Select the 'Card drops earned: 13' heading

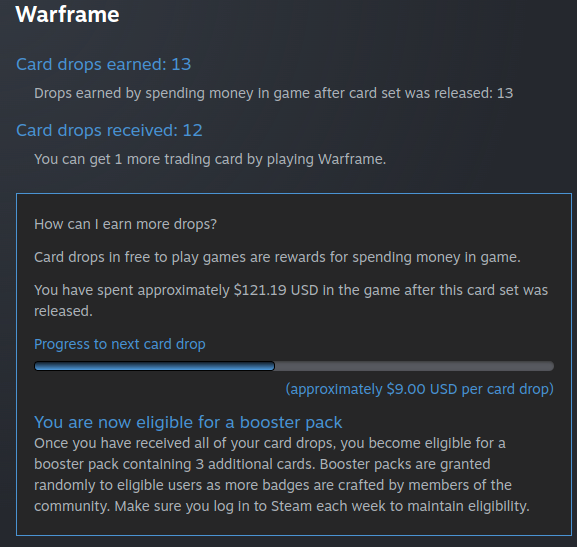click(x=103, y=64)
